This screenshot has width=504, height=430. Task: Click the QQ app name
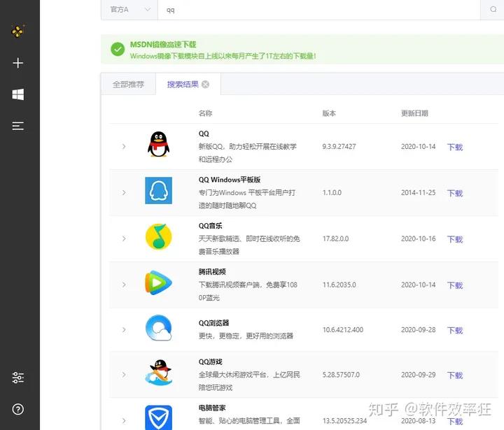(x=204, y=134)
